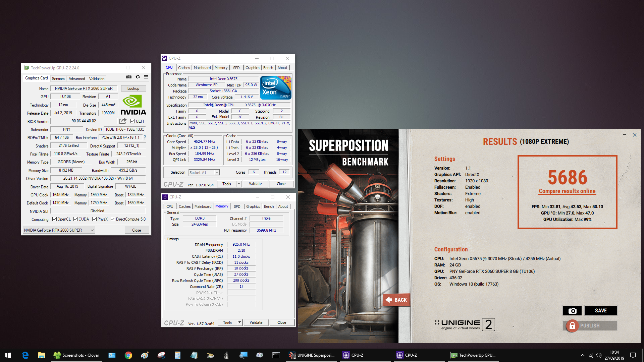
Task: Open the command prompt taskbar icon
Action: coord(276,355)
